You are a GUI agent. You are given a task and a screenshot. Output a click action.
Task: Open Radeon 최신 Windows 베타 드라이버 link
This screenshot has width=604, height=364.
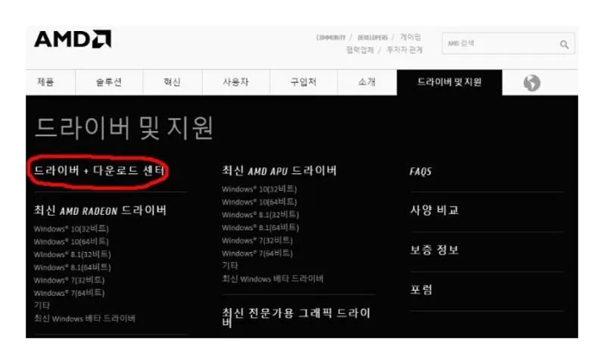85,319
